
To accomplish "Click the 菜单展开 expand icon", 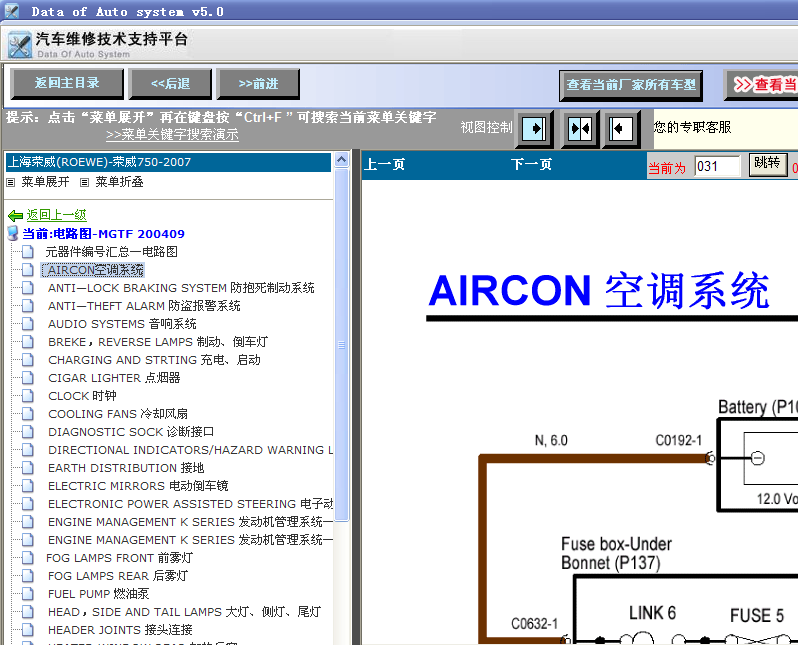I will pyautogui.click(x=11, y=182).
